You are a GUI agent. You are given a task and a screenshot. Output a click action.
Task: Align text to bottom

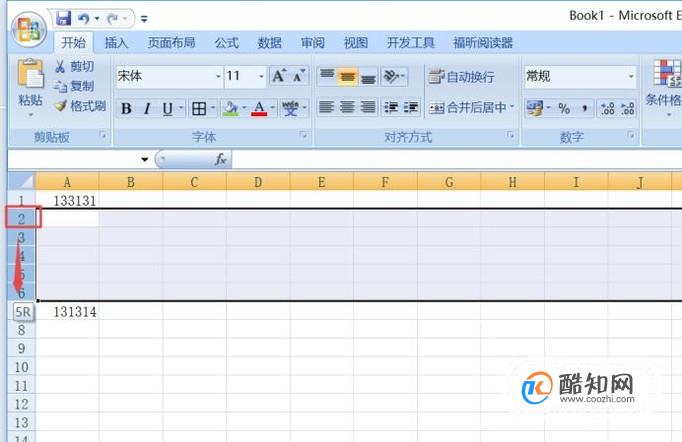(368, 77)
